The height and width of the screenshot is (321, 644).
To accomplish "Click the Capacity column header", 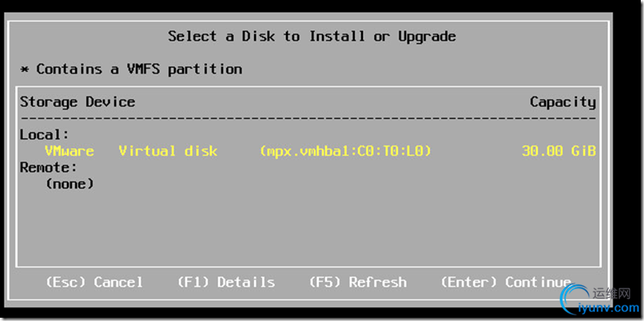I will click(x=562, y=102).
